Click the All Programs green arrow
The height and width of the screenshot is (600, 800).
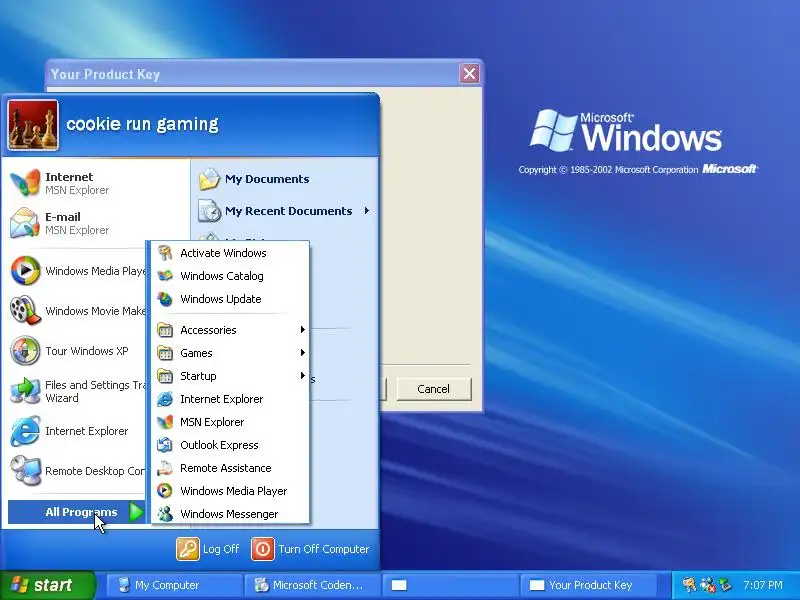(136, 512)
